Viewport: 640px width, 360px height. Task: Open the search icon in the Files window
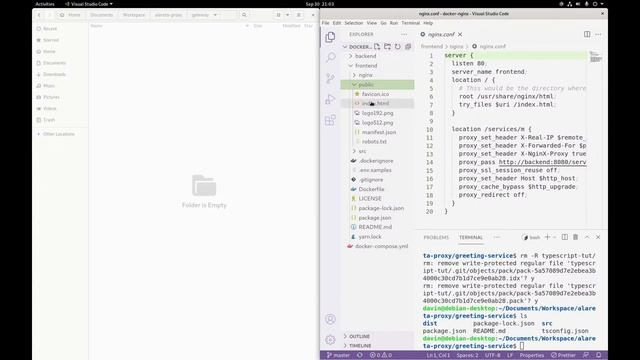[244, 15]
